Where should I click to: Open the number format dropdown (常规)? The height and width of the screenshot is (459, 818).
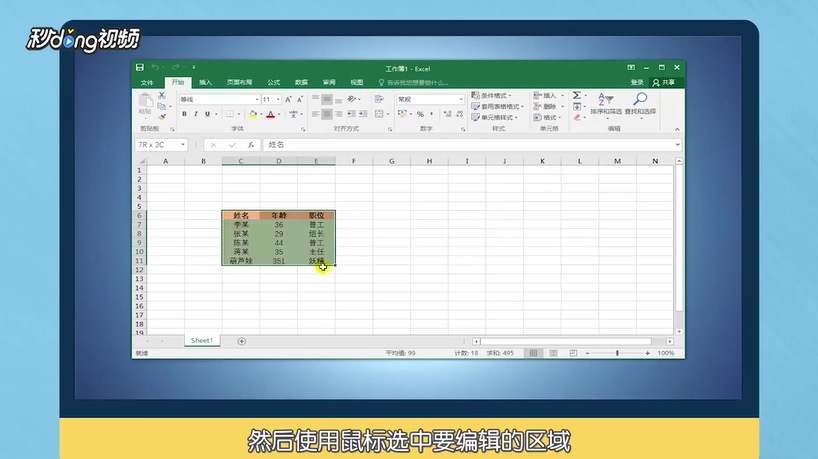coord(461,99)
